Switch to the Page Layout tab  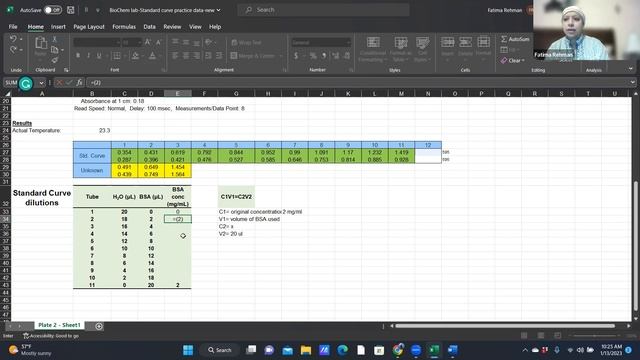click(89, 27)
